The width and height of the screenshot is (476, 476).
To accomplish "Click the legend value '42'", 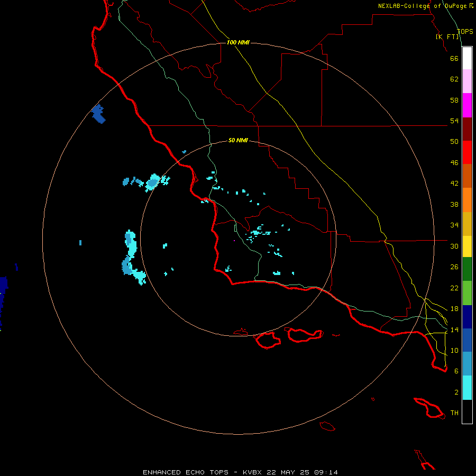I will (x=454, y=184).
